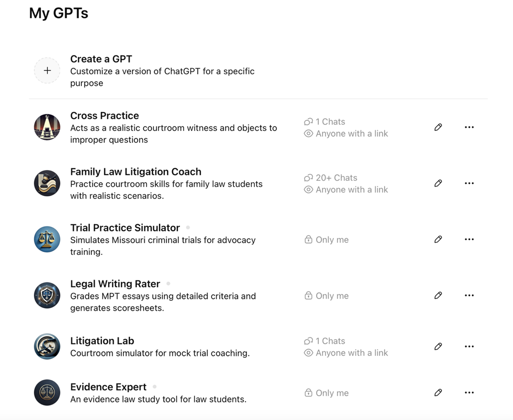Click the eye icon beside Cross Practice sharing status
Viewport: 513px width, 420px height.
click(309, 133)
